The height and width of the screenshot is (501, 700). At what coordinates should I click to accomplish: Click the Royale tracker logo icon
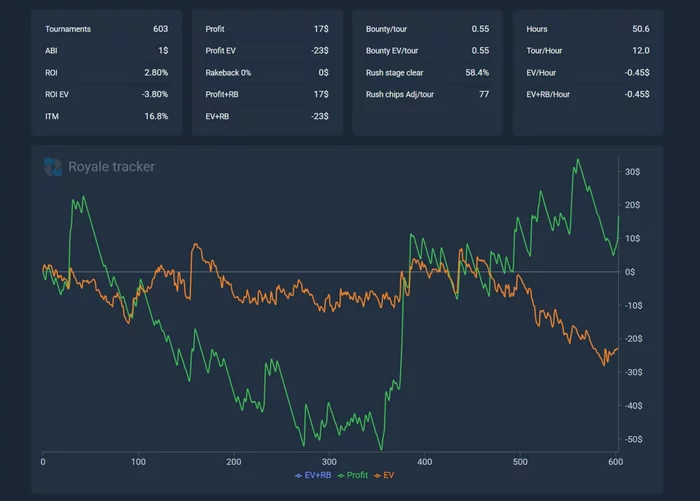point(53,167)
